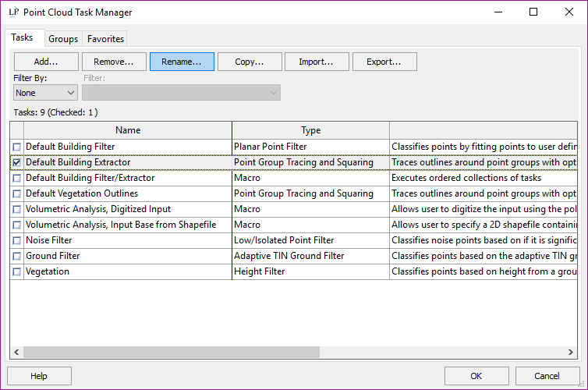Check the Default Building Filter checkbox

tap(16, 147)
